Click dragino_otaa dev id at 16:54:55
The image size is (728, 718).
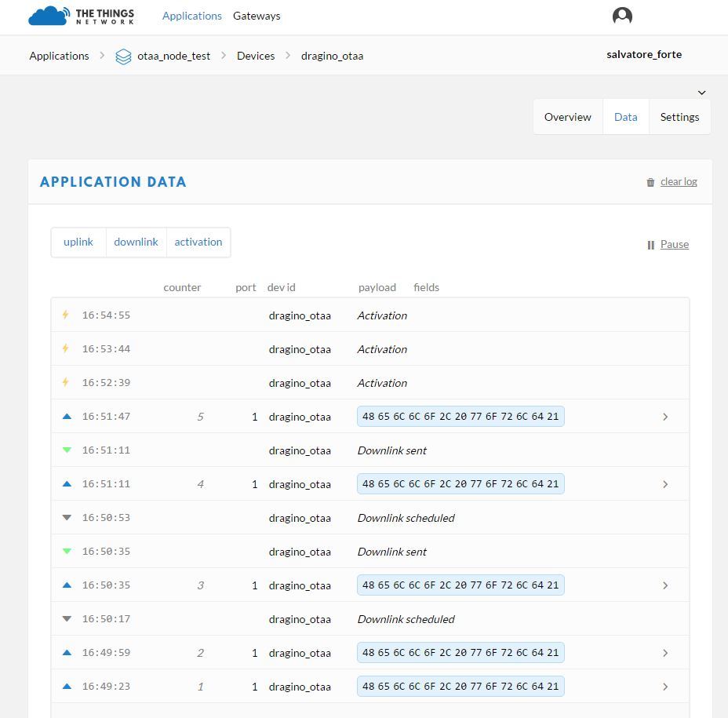(300, 315)
